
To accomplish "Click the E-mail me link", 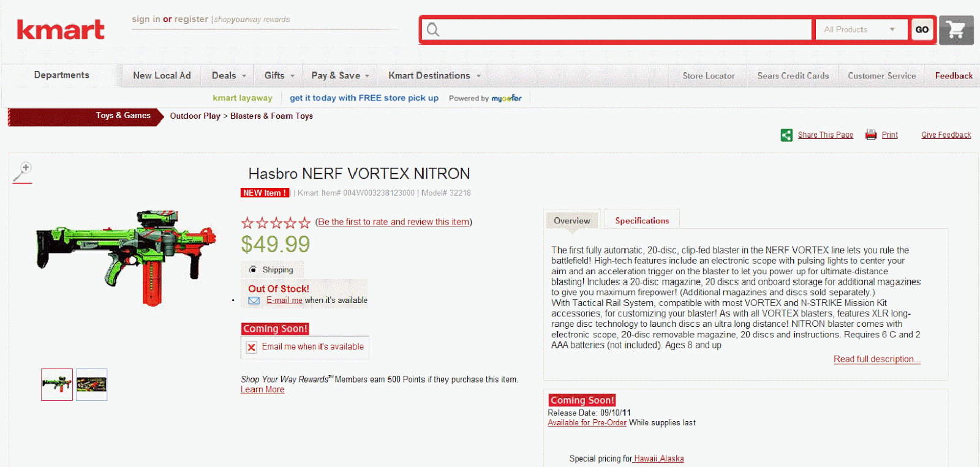I will pos(284,301).
